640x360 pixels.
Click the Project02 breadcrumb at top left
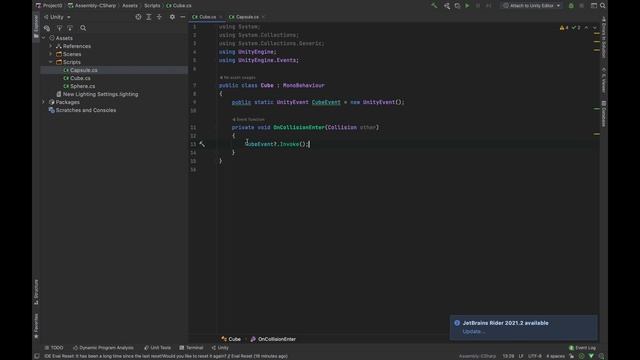[49, 6]
